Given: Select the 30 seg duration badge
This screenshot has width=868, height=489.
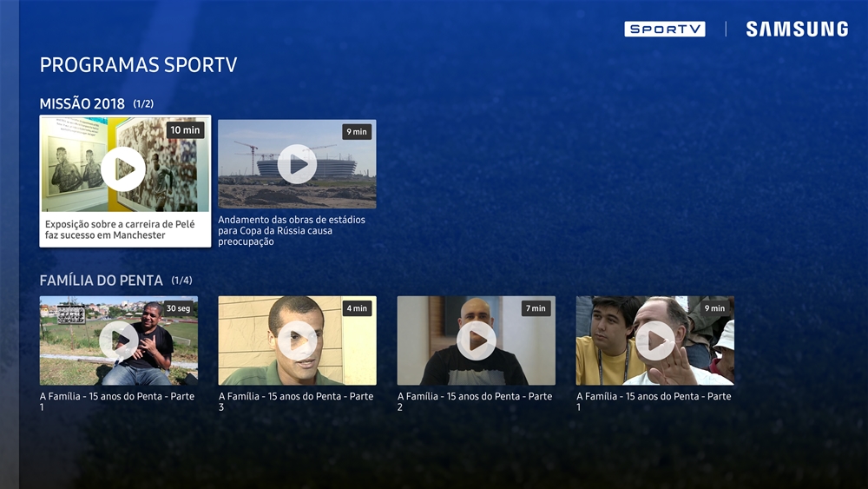Looking at the screenshot, I should point(178,308).
